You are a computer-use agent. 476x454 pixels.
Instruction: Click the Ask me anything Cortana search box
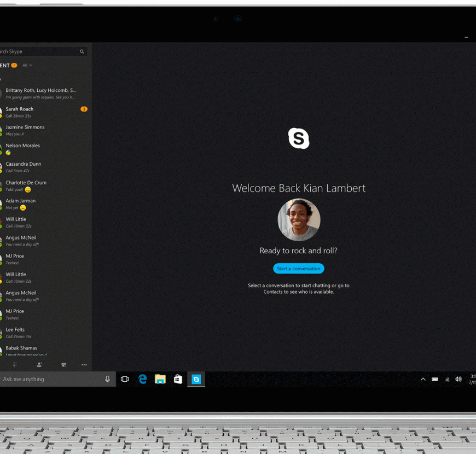pyautogui.click(x=57, y=379)
